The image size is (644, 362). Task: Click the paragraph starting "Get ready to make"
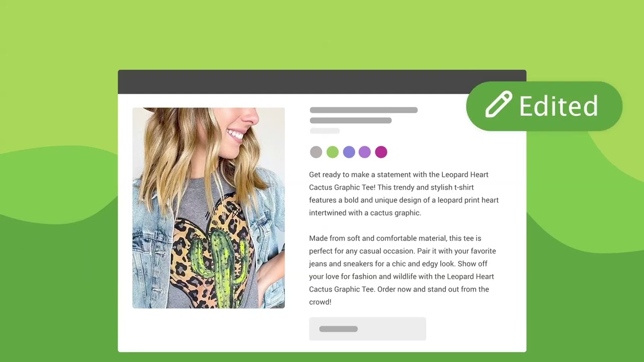404,194
